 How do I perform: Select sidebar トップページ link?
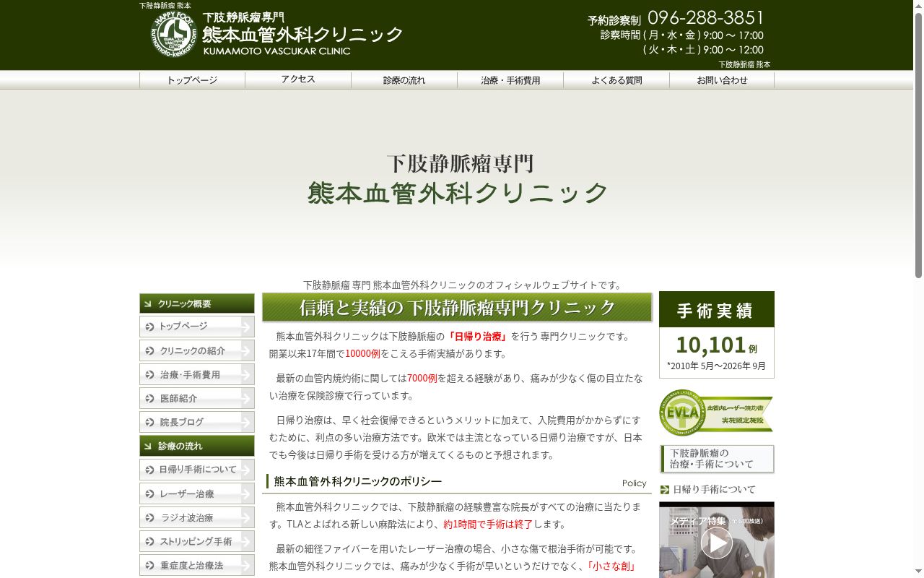coord(197,327)
